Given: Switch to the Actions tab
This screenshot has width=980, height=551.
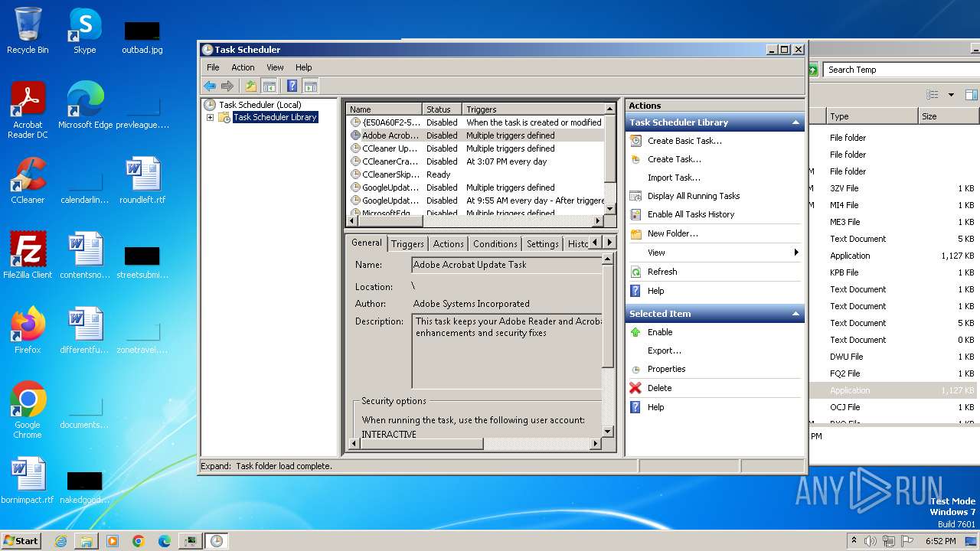Looking at the screenshot, I should point(448,244).
